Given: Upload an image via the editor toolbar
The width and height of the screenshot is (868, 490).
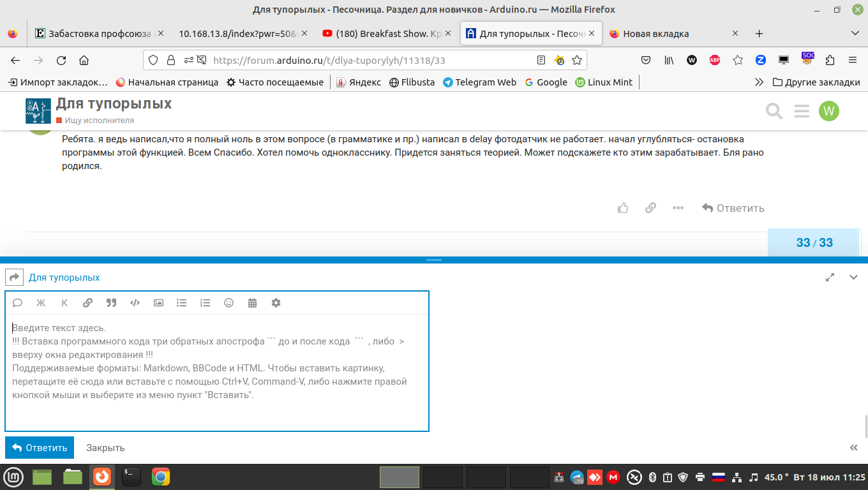Looking at the screenshot, I should [158, 303].
